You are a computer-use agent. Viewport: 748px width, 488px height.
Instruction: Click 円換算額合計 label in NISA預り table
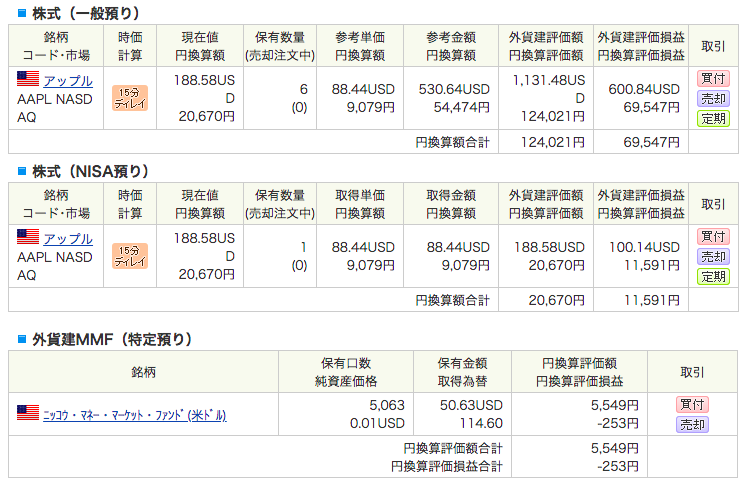click(x=452, y=300)
